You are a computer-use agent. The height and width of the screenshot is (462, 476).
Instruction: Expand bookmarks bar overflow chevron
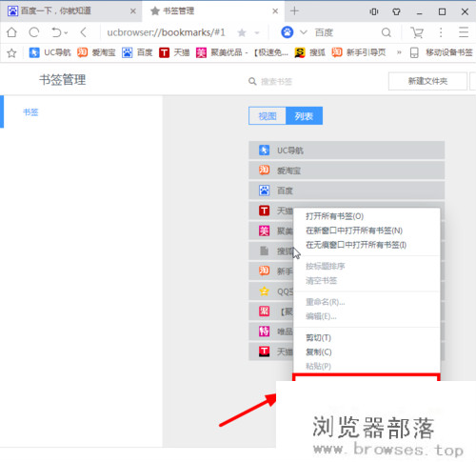pos(399,52)
